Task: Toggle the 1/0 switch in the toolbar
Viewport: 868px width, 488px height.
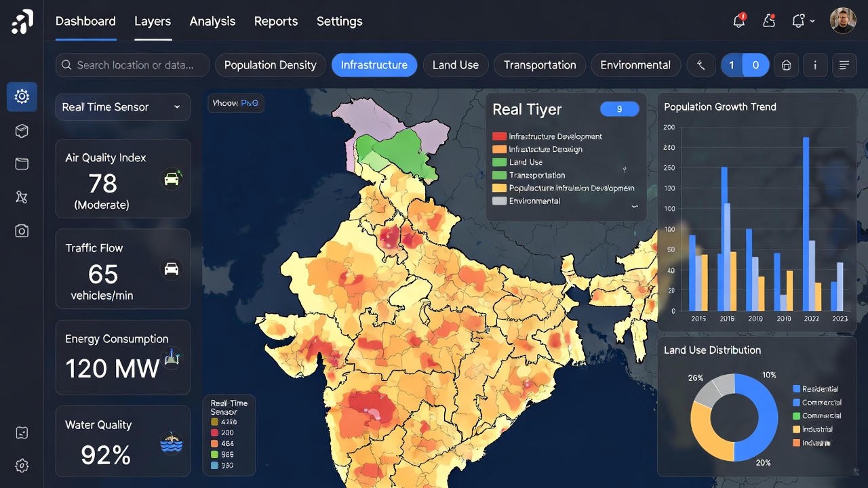Action: coord(745,65)
